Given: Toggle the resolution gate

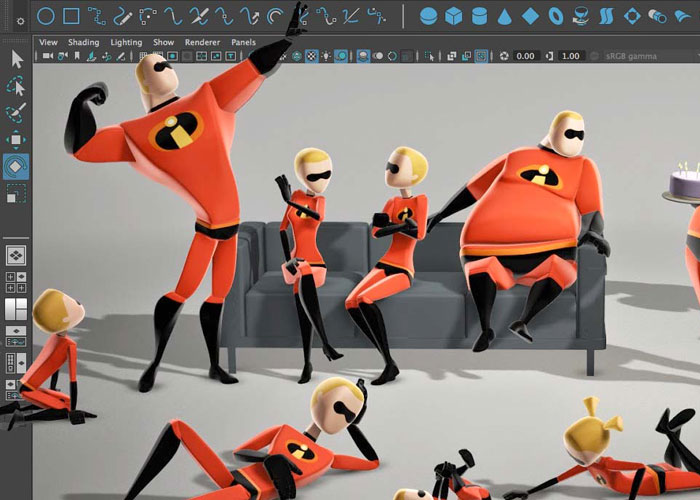Looking at the screenshot, I should click(172, 56).
